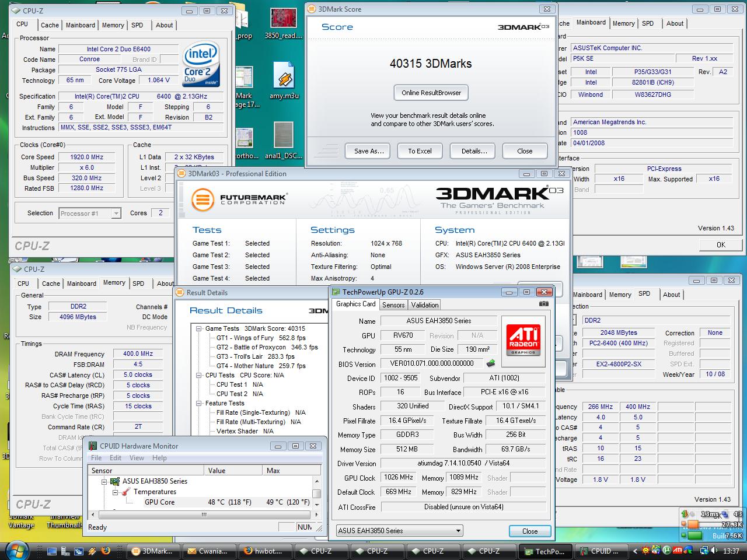Open the About tab in the top-right CPU-Z window

pyautogui.click(x=675, y=23)
